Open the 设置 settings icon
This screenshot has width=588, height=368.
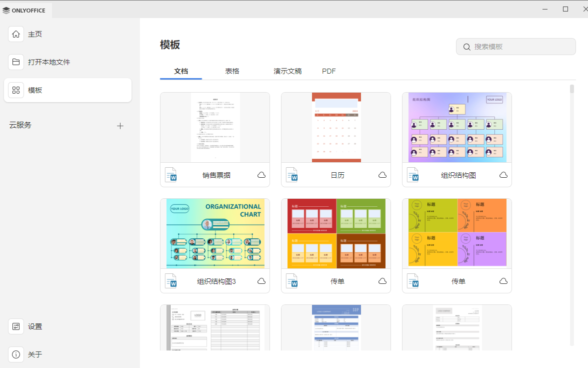click(x=16, y=326)
